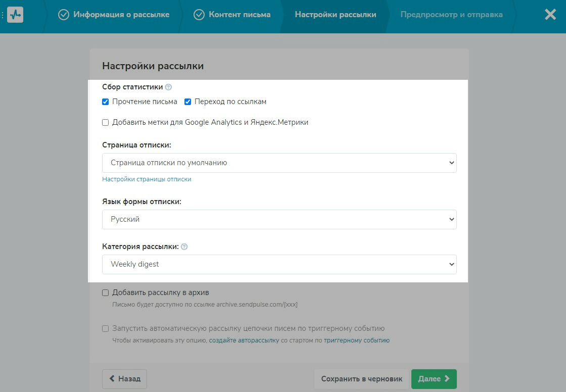Click the SendPulse logo icon
This screenshot has height=392, width=566.
[15, 15]
